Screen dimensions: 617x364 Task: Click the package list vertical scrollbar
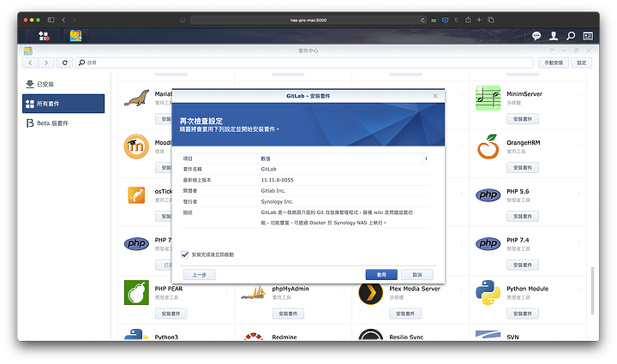pos(592,291)
